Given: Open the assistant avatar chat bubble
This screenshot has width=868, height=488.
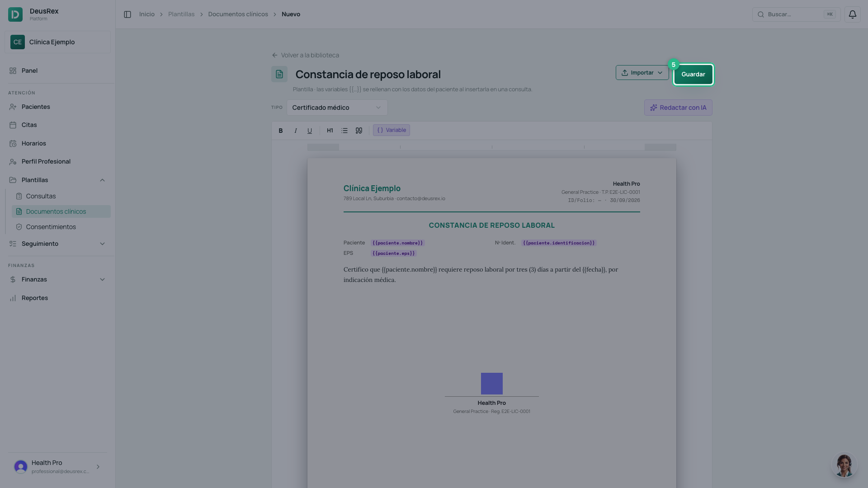Looking at the screenshot, I should point(844,465).
